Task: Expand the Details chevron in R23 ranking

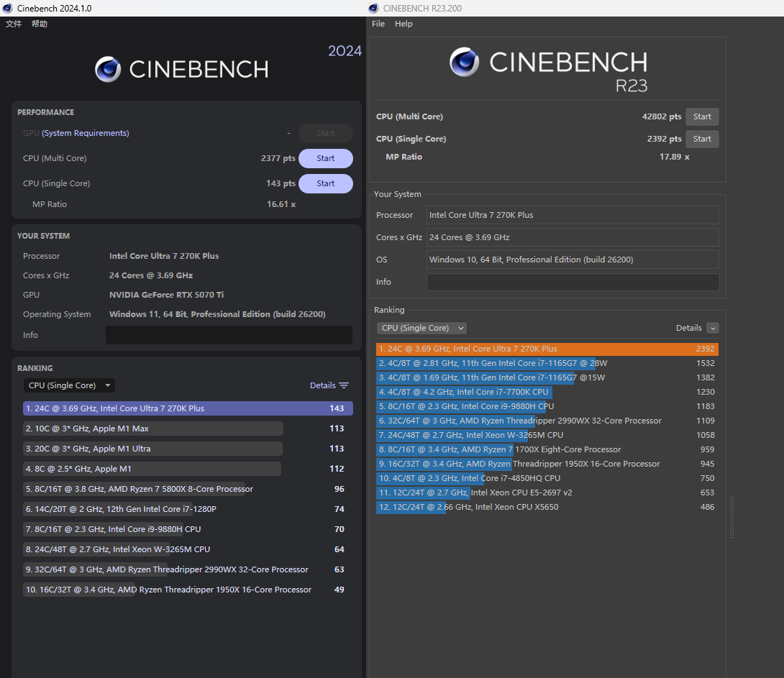Action: [x=712, y=328]
